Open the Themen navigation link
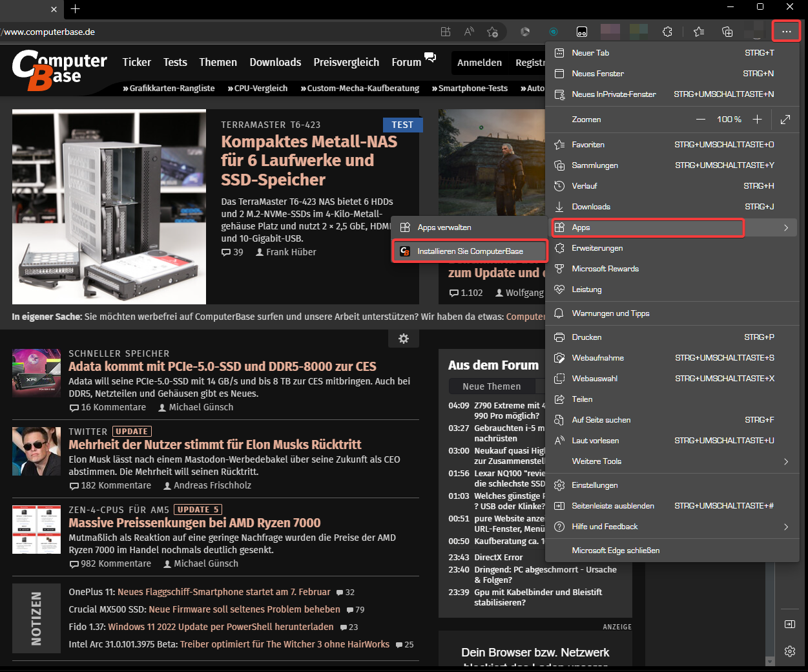808x672 pixels. [218, 62]
